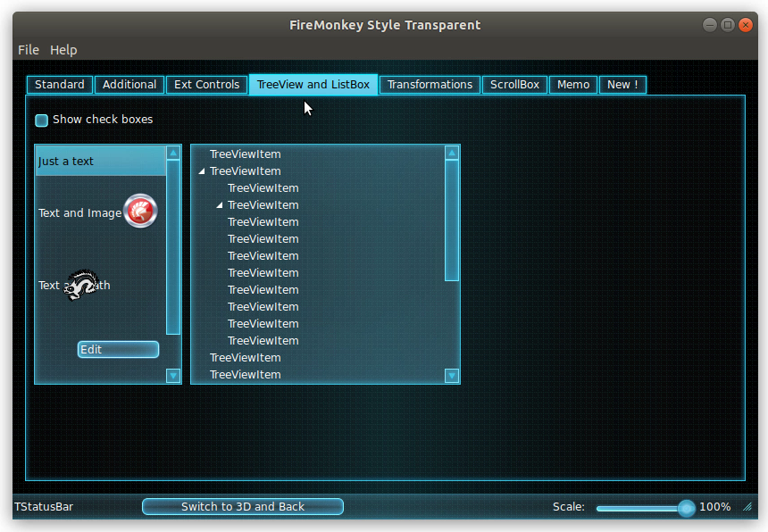Switch to the Transformations tab
Image resolution: width=768 pixels, height=532 pixels.
(x=430, y=85)
